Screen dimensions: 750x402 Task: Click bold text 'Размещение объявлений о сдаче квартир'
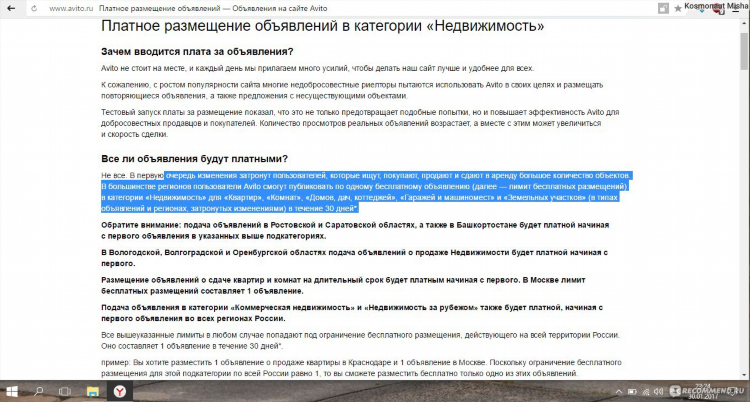click(343, 285)
